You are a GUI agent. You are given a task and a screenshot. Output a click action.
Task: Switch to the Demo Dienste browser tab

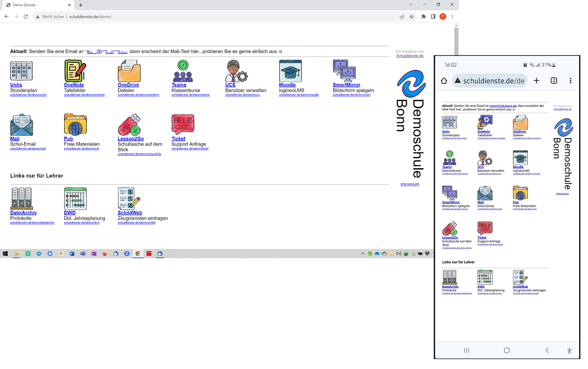tap(37, 5)
